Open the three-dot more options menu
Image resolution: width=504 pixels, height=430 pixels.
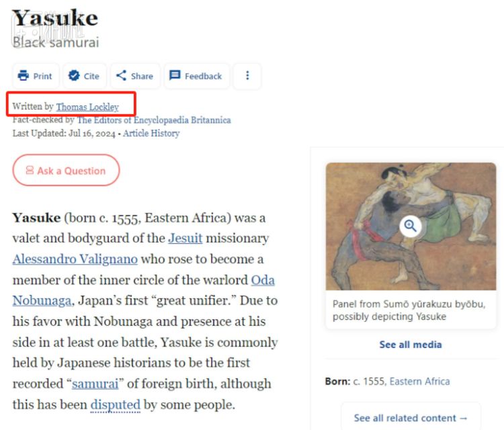point(247,76)
